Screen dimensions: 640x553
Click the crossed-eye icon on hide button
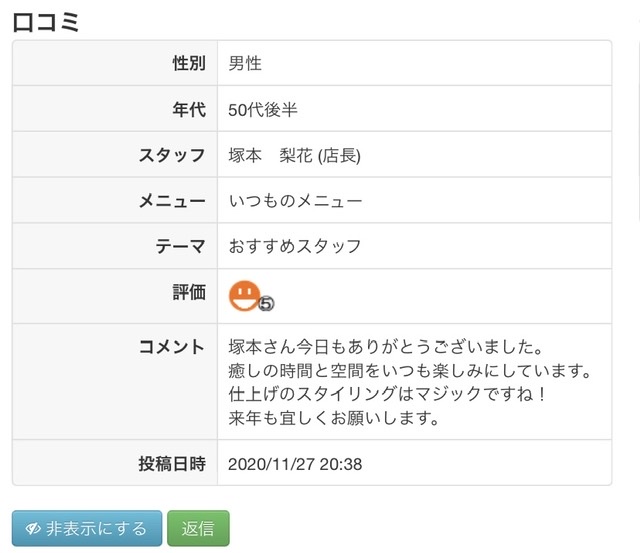(33, 529)
